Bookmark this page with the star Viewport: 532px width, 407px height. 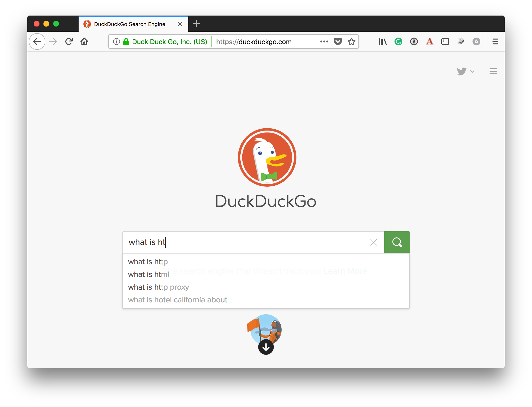pyautogui.click(x=351, y=42)
